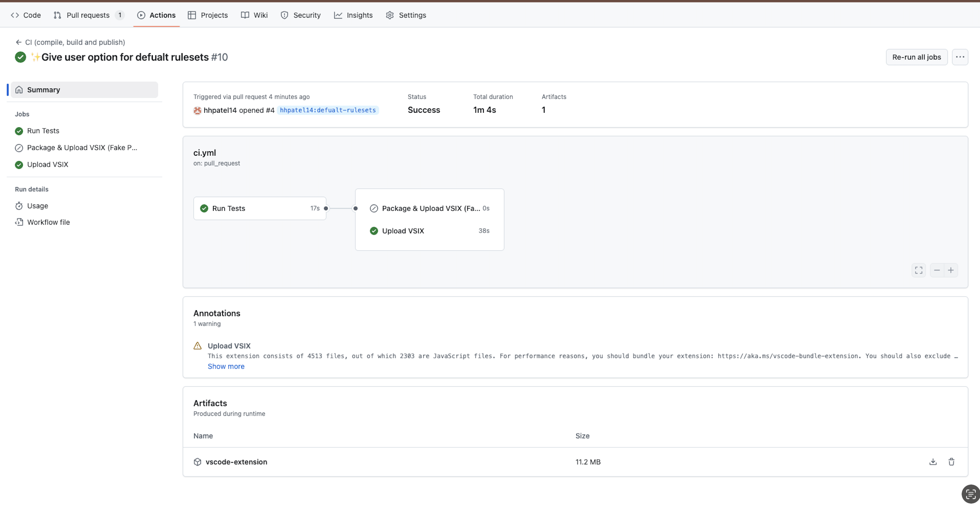
Task: Open skipped Package & Upload VSIX job
Action: click(x=82, y=148)
